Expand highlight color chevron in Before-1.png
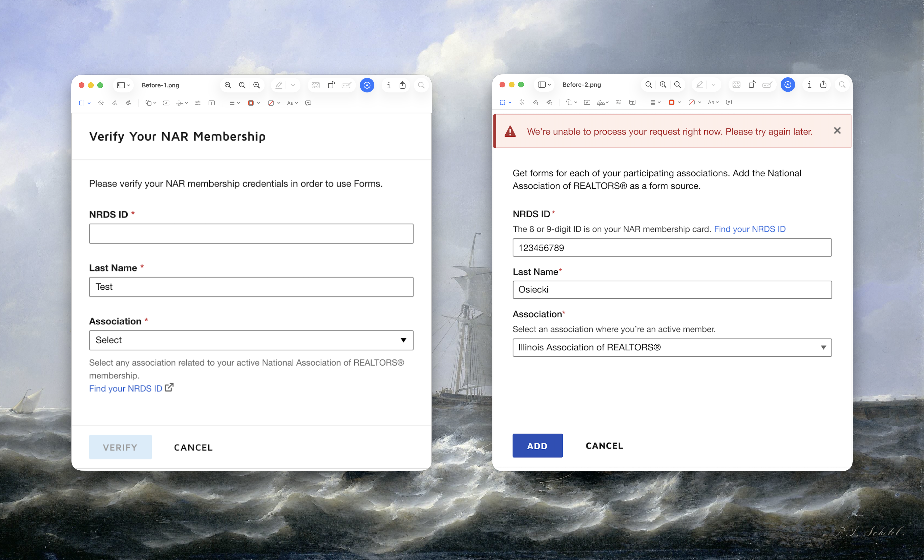 [x=293, y=85]
